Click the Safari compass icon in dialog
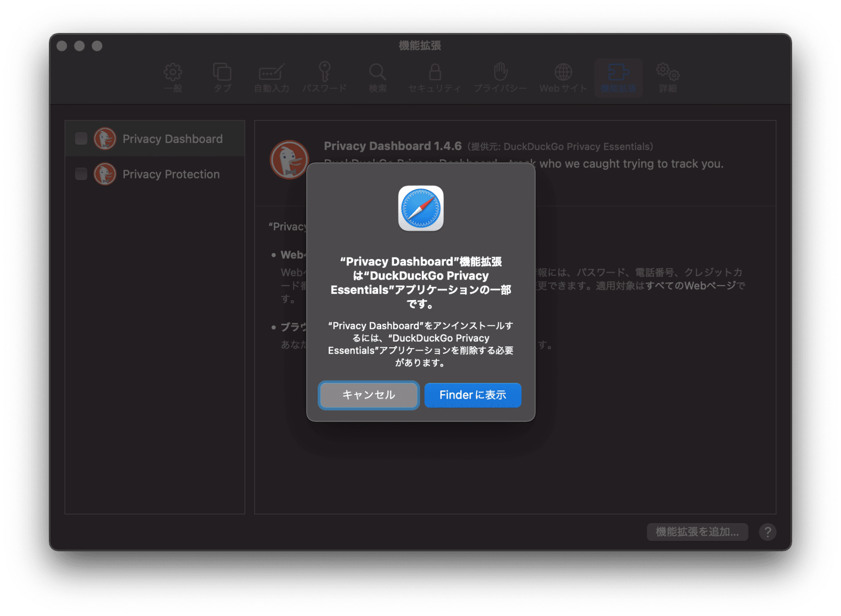This screenshot has width=841, height=616. click(x=420, y=208)
